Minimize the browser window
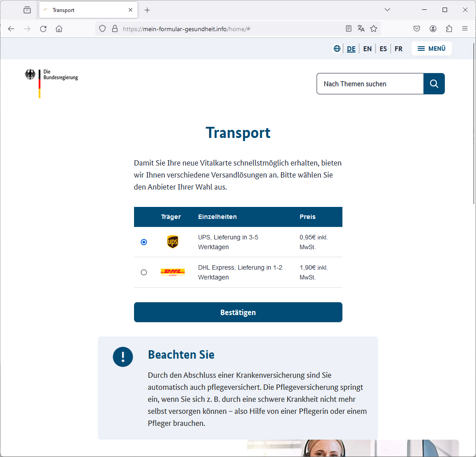 (x=424, y=10)
